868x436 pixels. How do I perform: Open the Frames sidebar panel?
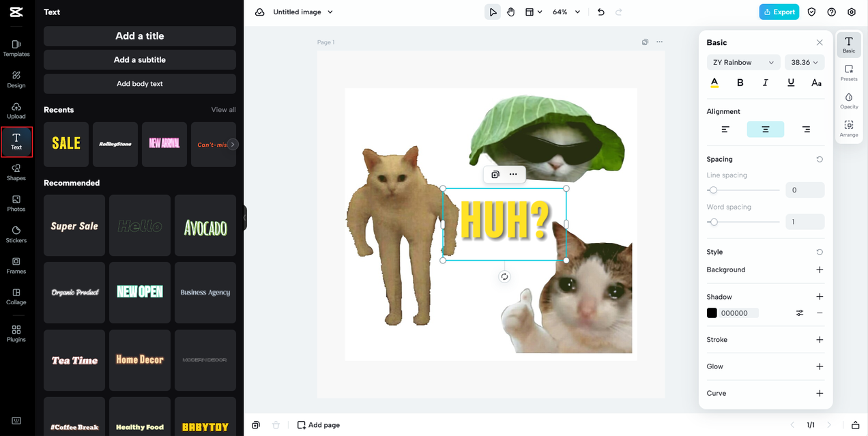coord(16,265)
